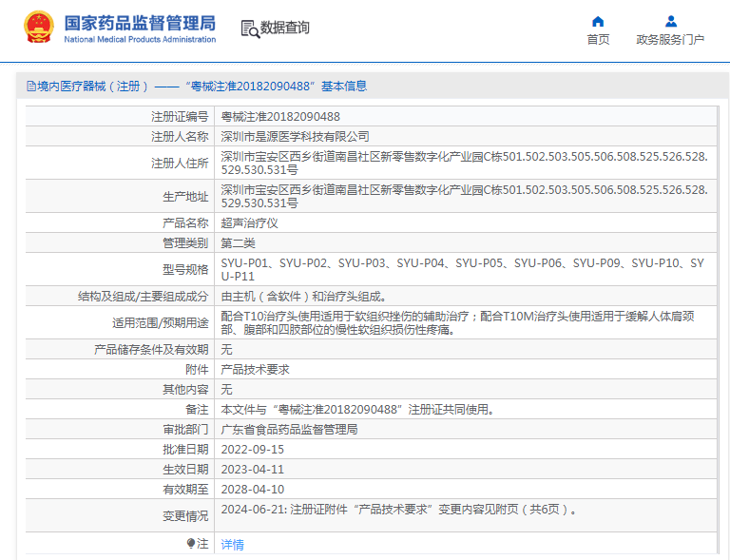Click the 附件 row label
The image size is (730, 560).
(197, 370)
